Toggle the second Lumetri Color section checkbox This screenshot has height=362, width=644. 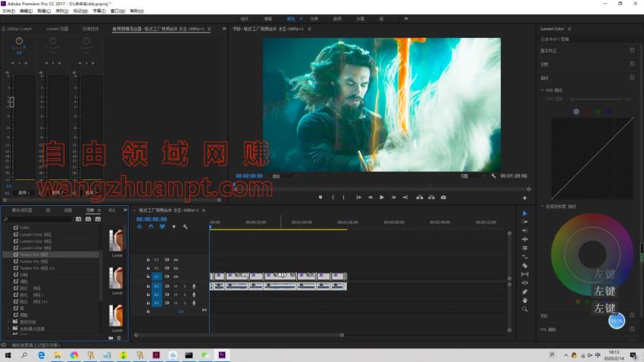pyautogui.click(x=632, y=64)
